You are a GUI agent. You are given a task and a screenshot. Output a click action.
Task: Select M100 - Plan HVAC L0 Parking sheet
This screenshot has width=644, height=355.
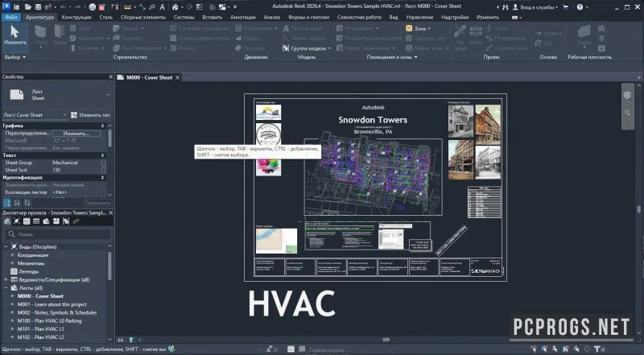click(x=49, y=321)
